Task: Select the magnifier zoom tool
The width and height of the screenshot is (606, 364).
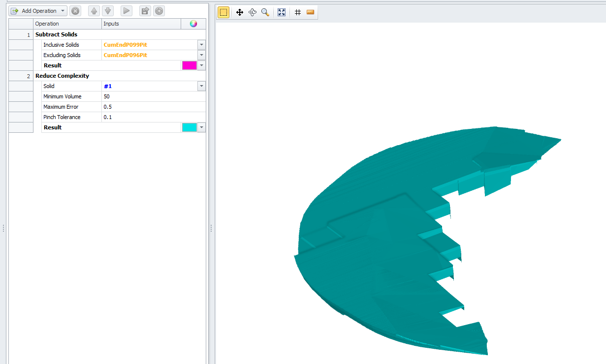Action: coord(265,12)
